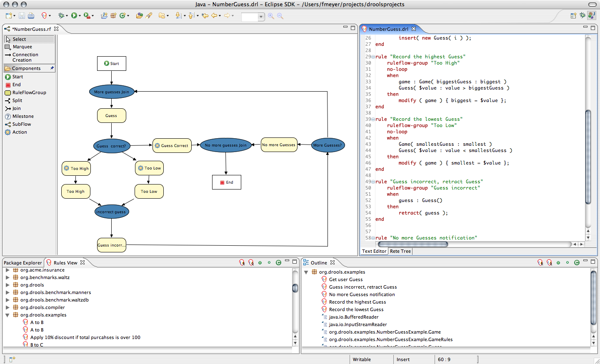The image size is (600, 364).
Task: Select the Marquee tool
Action: 22,47
